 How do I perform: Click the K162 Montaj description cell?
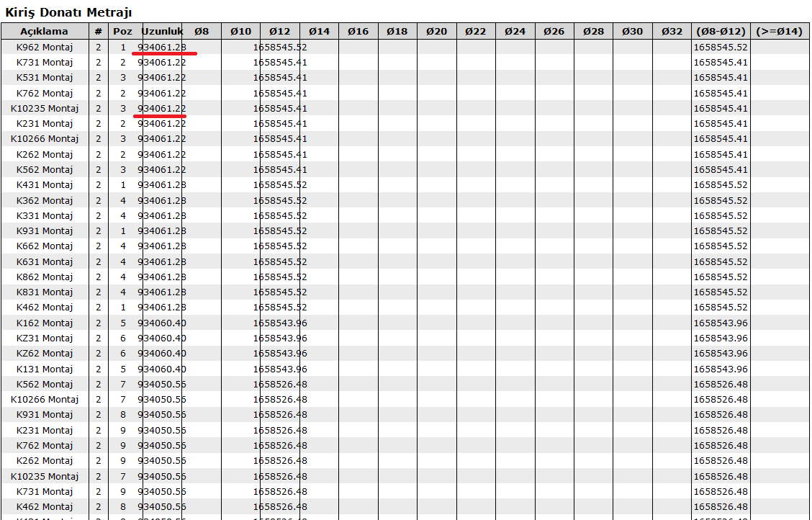(45, 323)
